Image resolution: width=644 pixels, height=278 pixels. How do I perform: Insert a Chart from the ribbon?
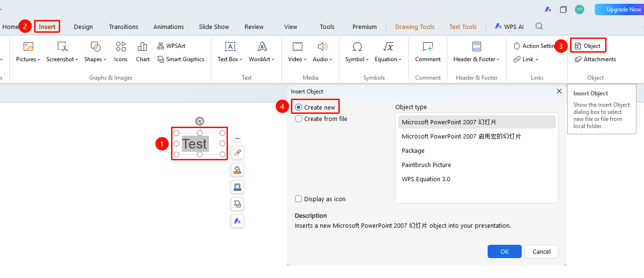pyautogui.click(x=143, y=52)
